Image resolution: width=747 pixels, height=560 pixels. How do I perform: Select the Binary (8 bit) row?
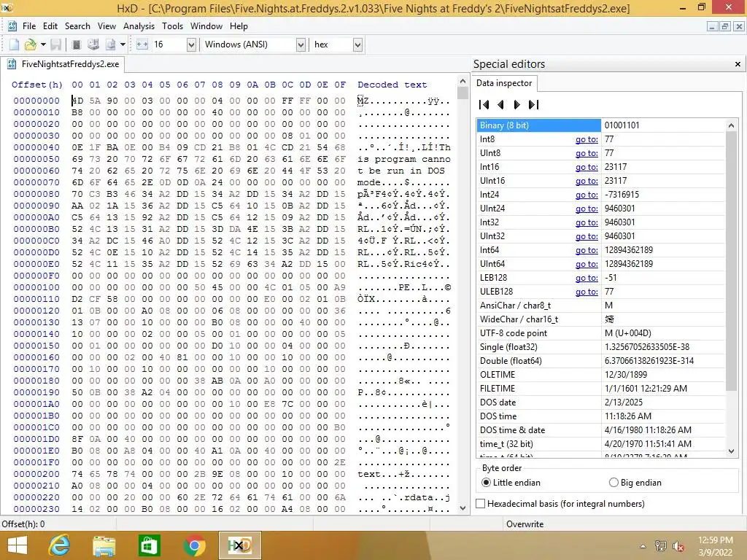point(601,125)
